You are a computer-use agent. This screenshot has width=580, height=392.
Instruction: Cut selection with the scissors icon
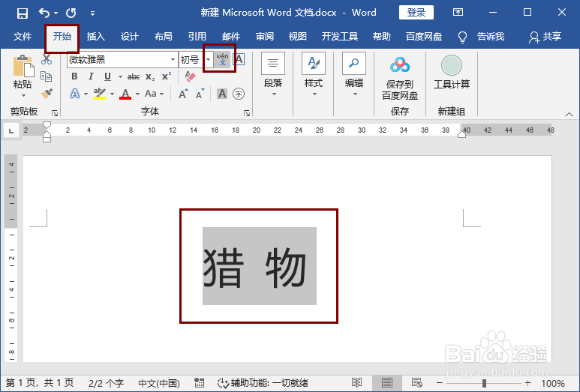click(47, 59)
